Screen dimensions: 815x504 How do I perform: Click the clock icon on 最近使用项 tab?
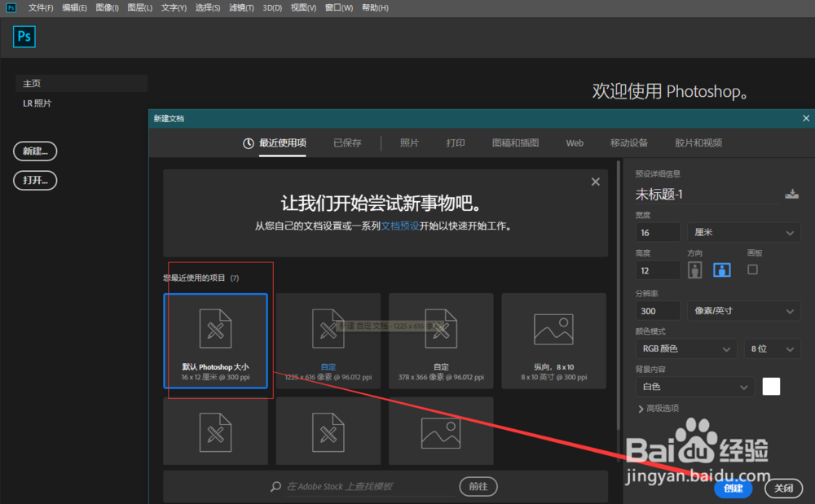pos(249,143)
